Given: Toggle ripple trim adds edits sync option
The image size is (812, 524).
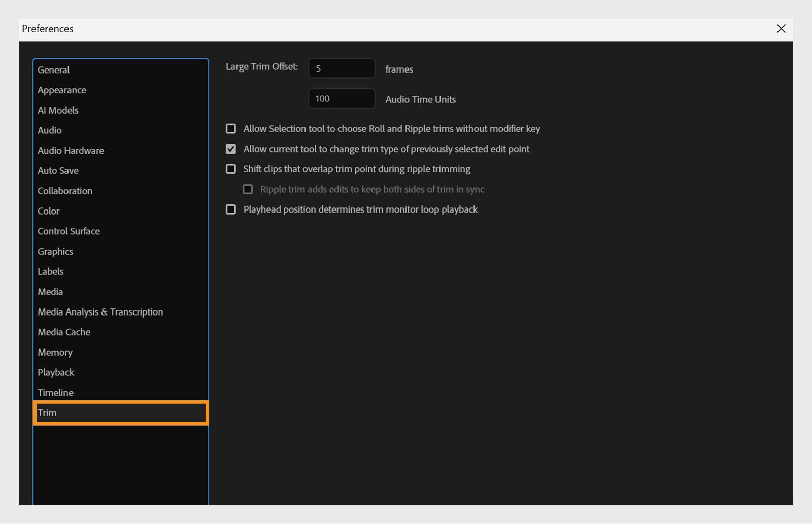Looking at the screenshot, I should [248, 189].
